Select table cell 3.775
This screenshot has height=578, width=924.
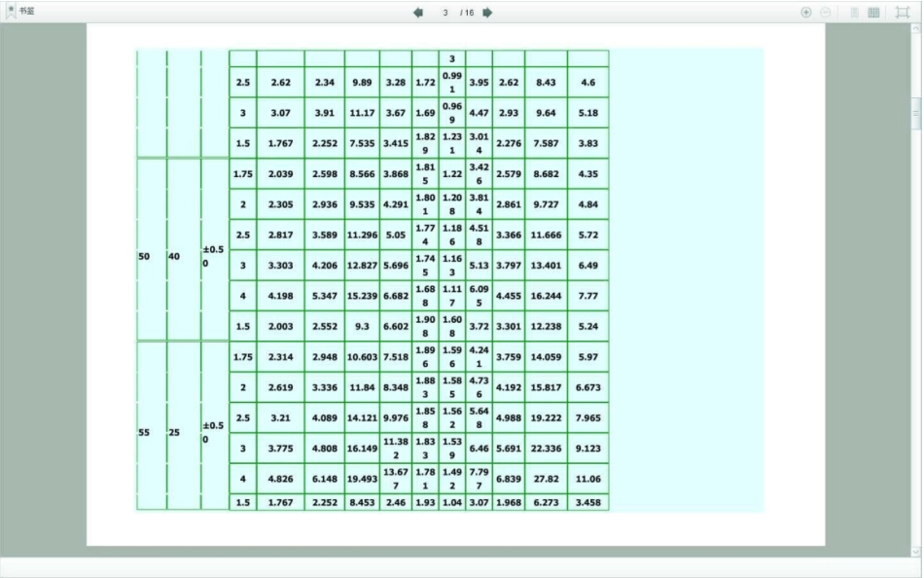[280, 449]
